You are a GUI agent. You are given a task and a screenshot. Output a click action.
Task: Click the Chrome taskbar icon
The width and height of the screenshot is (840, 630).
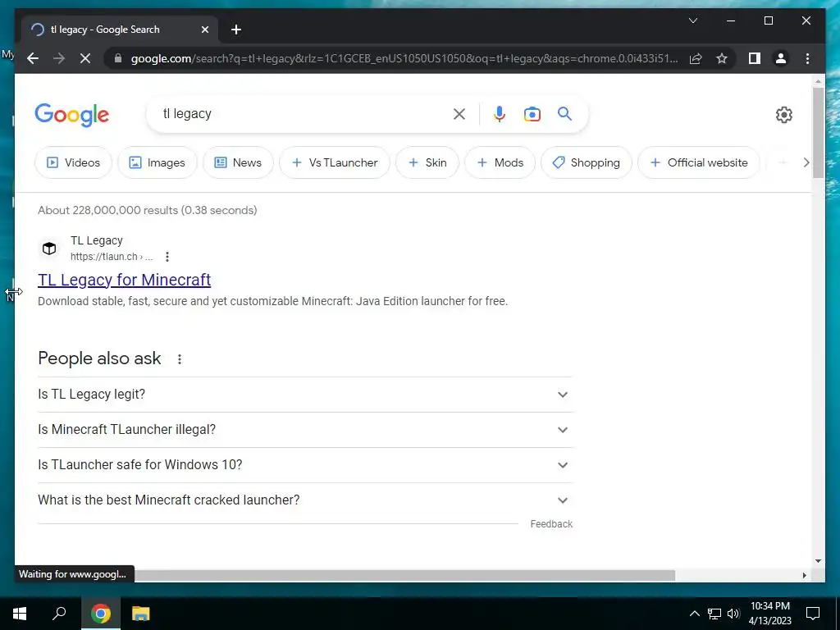101,614
